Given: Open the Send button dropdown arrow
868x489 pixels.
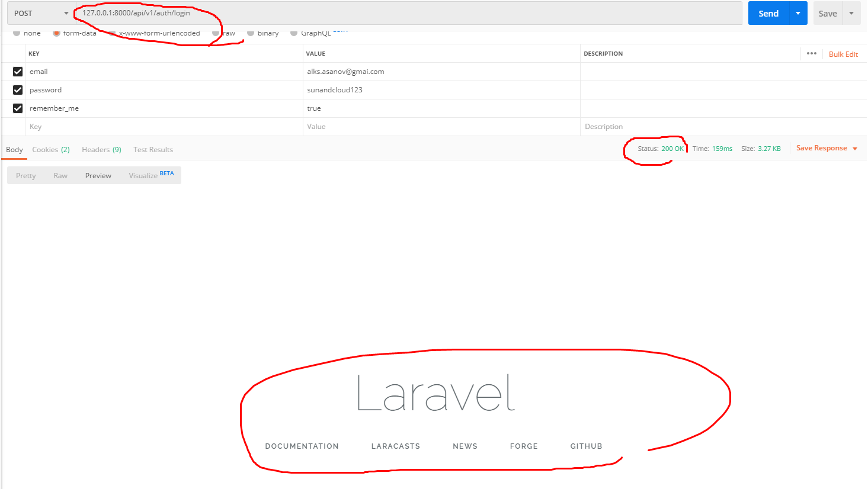Looking at the screenshot, I should tap(798, 13).
